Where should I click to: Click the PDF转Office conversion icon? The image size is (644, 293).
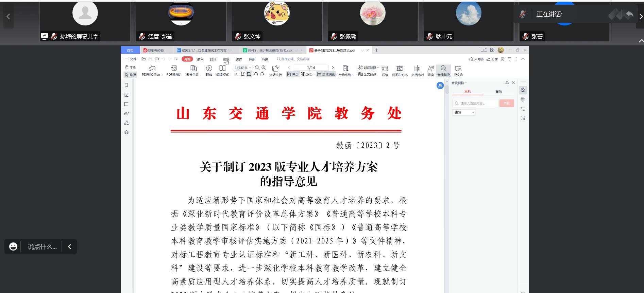(152, 69)
